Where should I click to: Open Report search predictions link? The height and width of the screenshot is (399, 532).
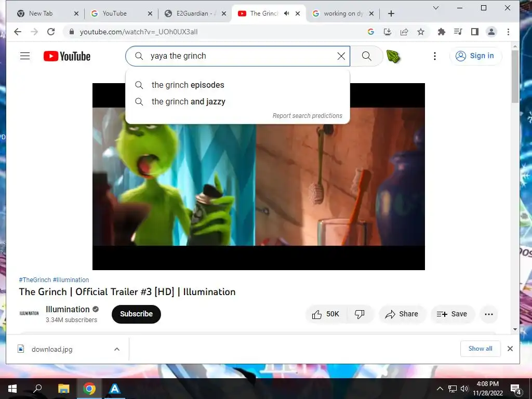pos(308,116)
